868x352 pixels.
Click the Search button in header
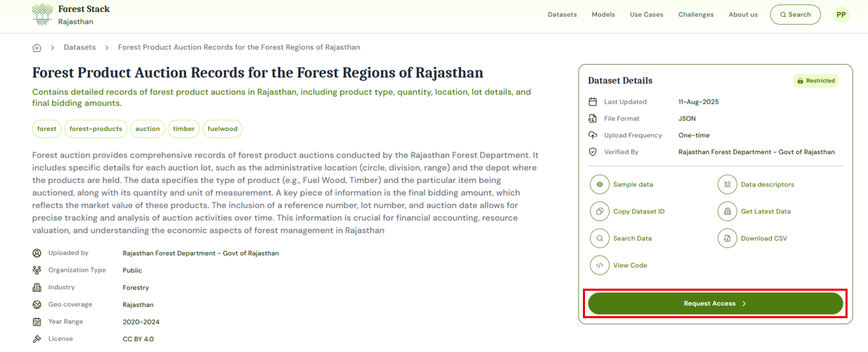pyautogui.click(x=795, y=15)
